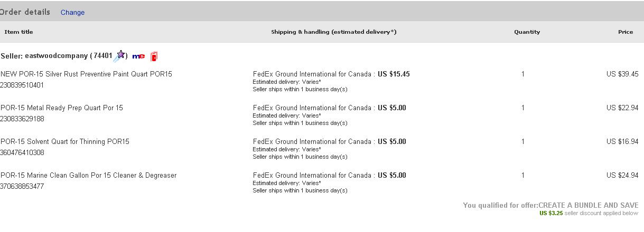Click the red eBay store door icon

click(154, 56)
